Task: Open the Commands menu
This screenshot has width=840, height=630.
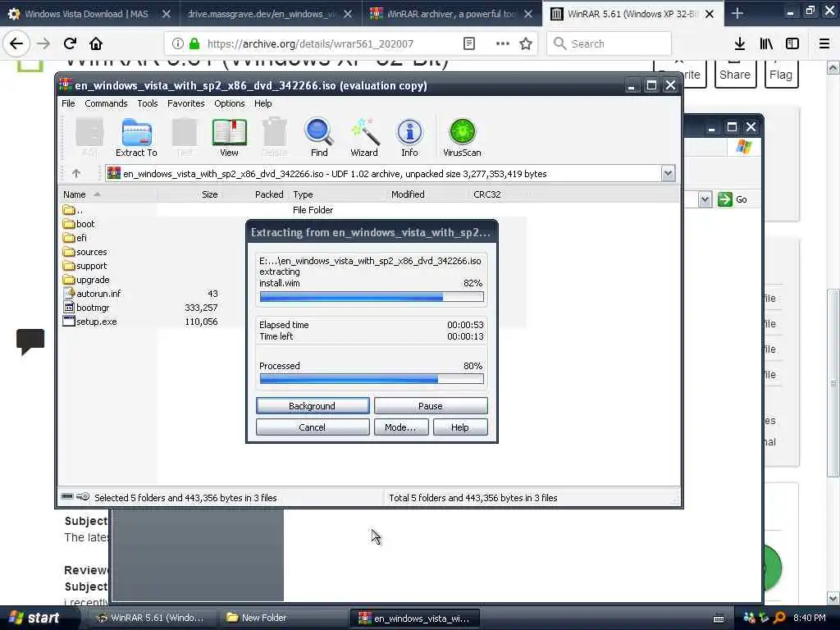Action: pos(106,103)
